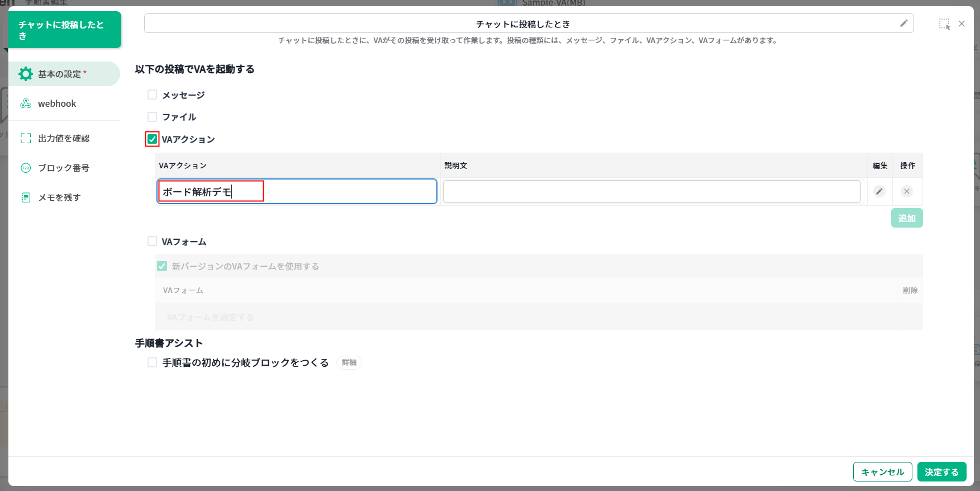This screenshot has height=491, width=980.
Task: Click the gear icon for 基本の設定
Action: 26,74
